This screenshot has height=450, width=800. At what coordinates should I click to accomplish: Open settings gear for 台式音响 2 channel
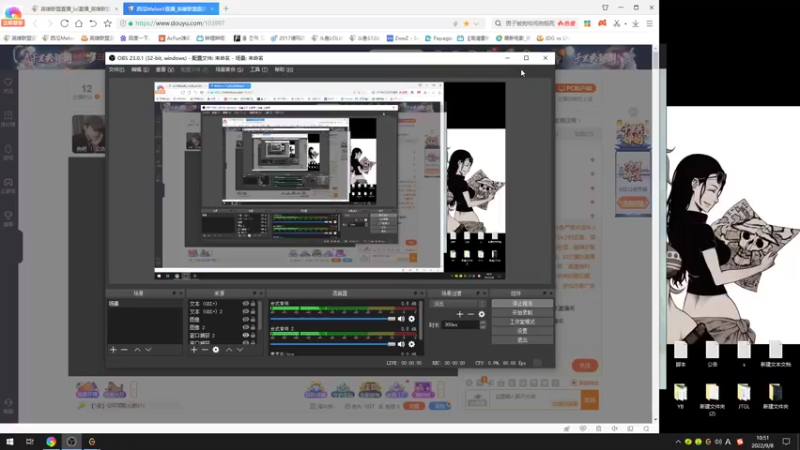(412, 344)
